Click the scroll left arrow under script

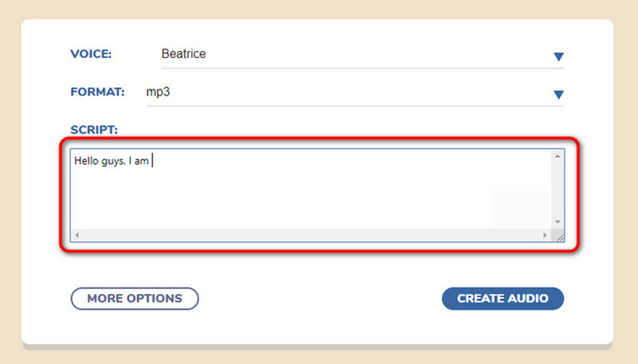click(77, 236)
